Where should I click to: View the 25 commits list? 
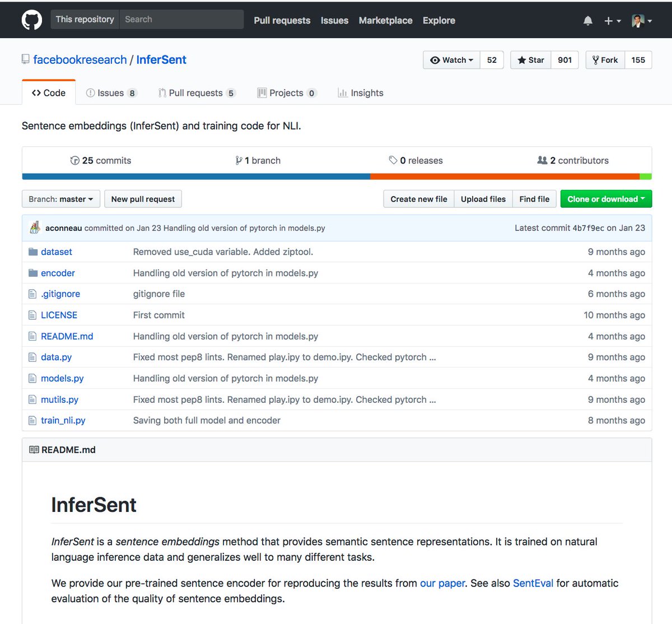click(101, 161)
